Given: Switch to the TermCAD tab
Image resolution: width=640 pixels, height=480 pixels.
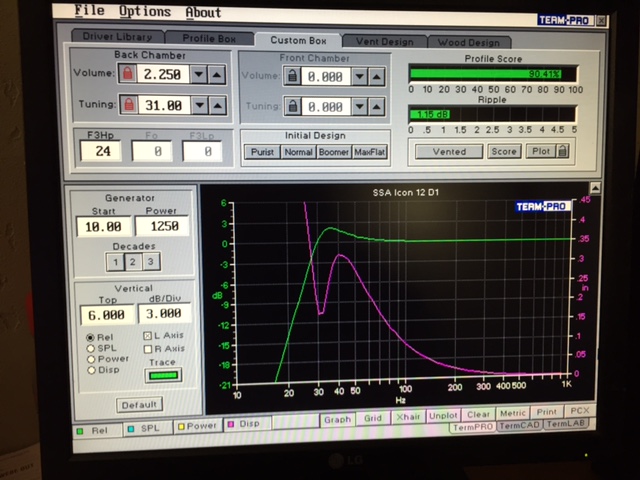Looking at the screenshot, I should (520, 426).
